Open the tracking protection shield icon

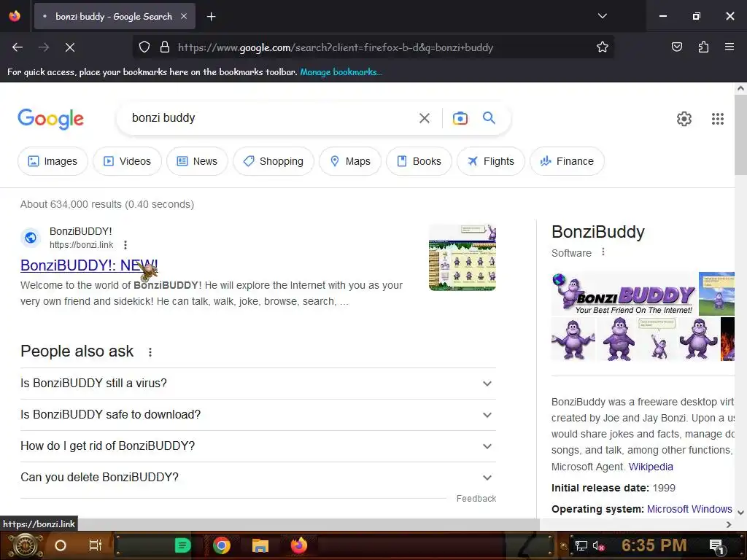(144, 47)
